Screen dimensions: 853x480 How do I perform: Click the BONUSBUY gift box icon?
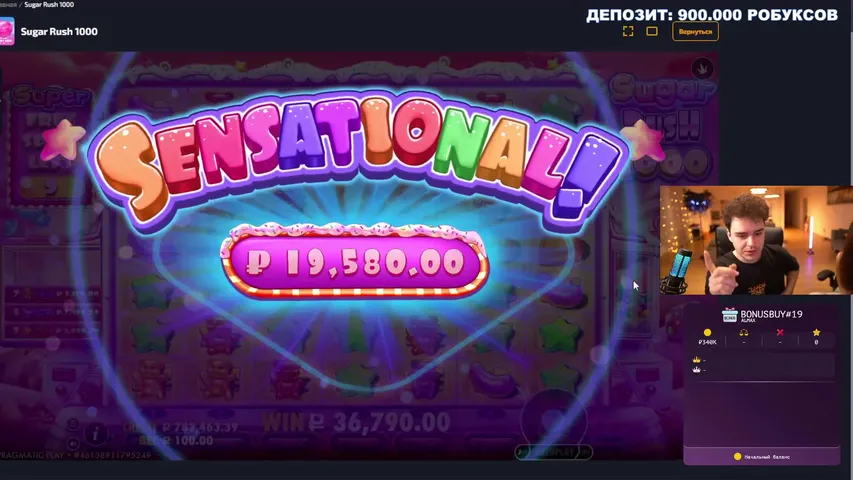729,315
